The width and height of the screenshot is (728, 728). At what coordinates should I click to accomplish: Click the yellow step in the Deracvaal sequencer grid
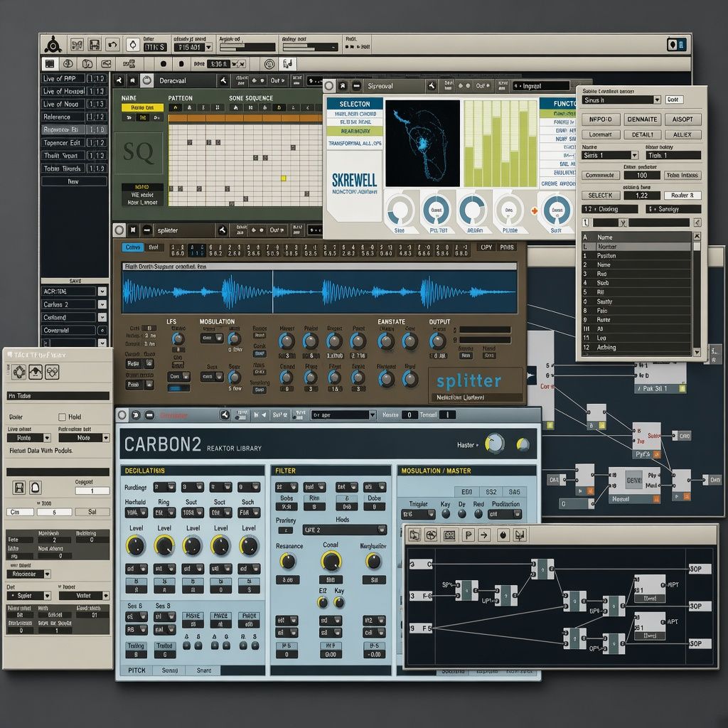283,178
